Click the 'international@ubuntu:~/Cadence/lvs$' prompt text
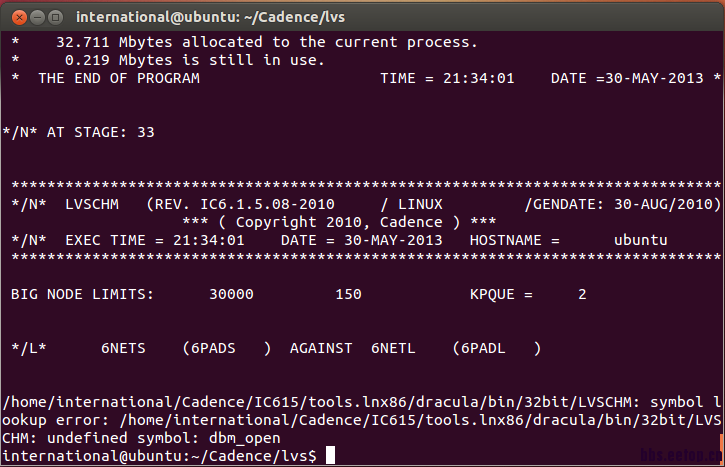This screenshot has height=467, width=725. 160,456
